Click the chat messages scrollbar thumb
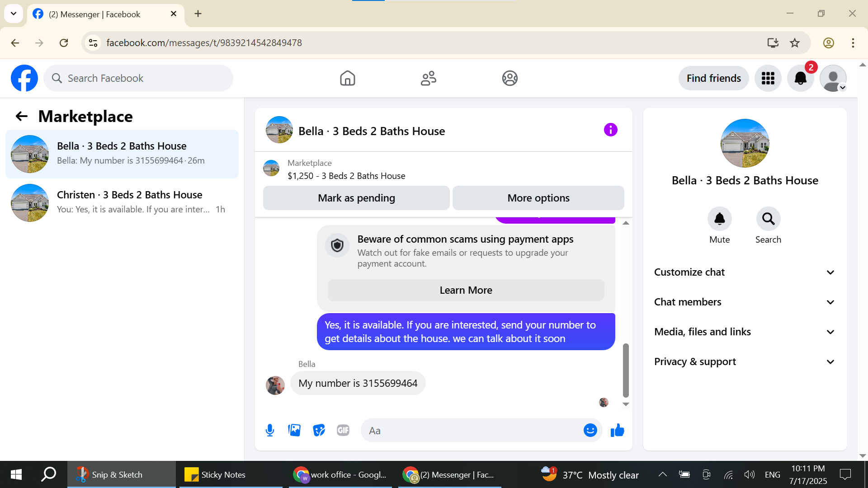The image size is (868, 488). coord(626,370)
